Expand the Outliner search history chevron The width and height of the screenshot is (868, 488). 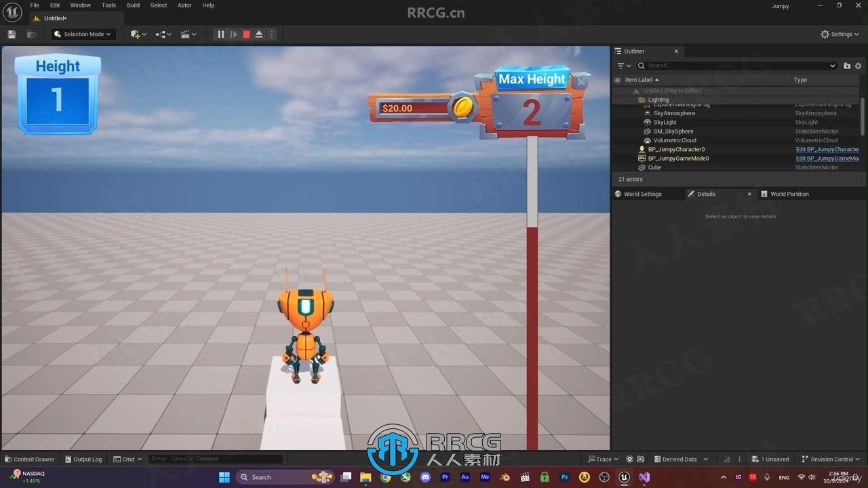[x=833, y=66]
